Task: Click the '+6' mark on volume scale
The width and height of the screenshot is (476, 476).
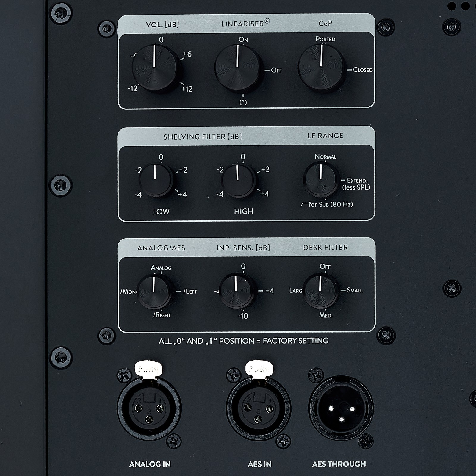Action: point(187,54)
